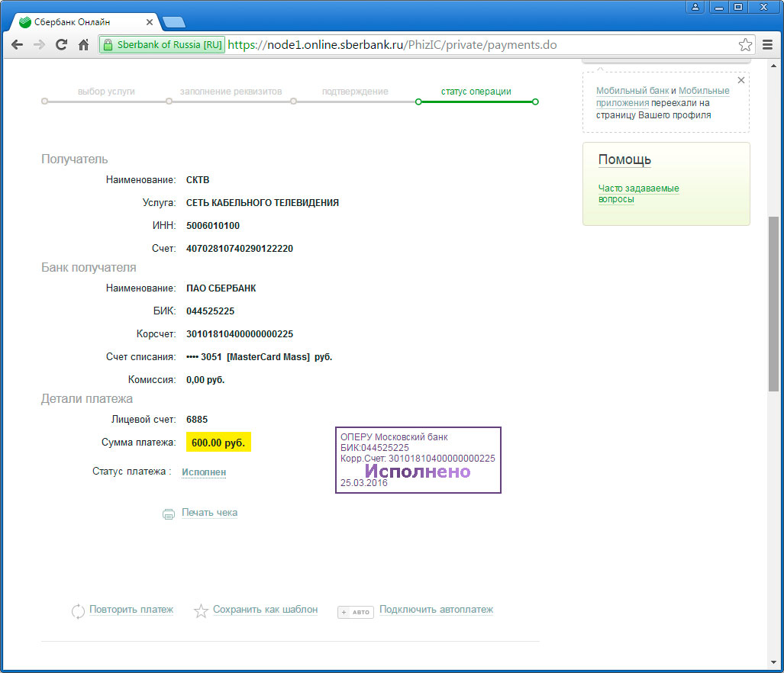This screenshot has height=673, width=784.
Task: Click the Получатель section heading
Action: pos(75,159)
